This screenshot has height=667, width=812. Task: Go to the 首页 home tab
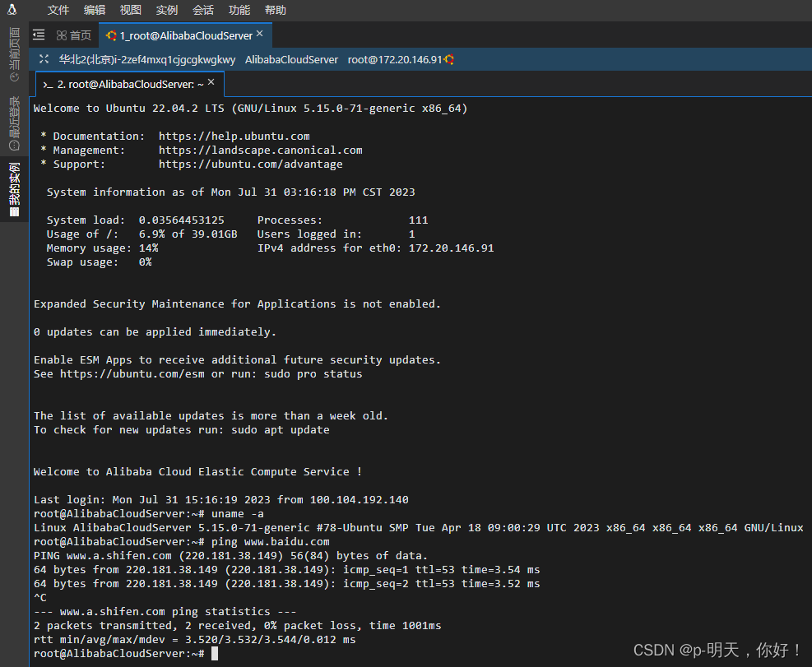74,35
